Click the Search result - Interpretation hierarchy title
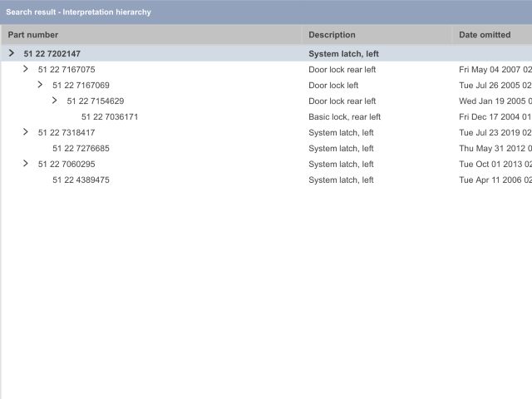The image size is (532, 399). [79, 12]
